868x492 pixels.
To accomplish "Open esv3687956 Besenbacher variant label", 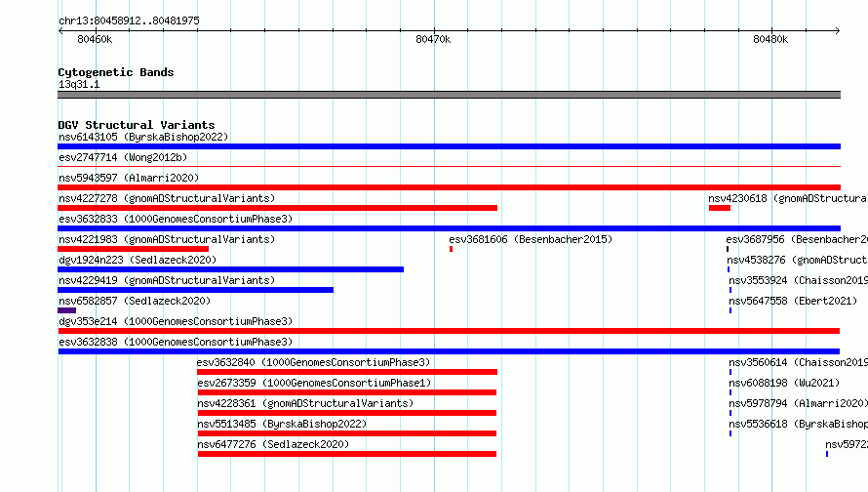I will coord(797,239).
